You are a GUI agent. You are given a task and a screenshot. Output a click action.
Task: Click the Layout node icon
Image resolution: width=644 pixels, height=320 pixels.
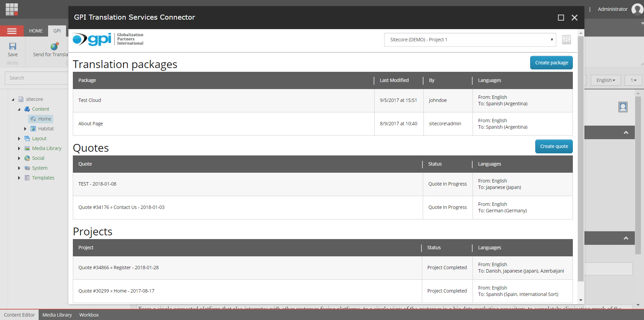coord(27,138)
